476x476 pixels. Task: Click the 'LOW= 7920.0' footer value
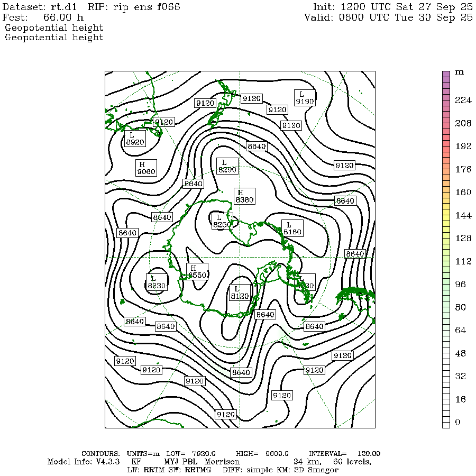click(191, 454)
